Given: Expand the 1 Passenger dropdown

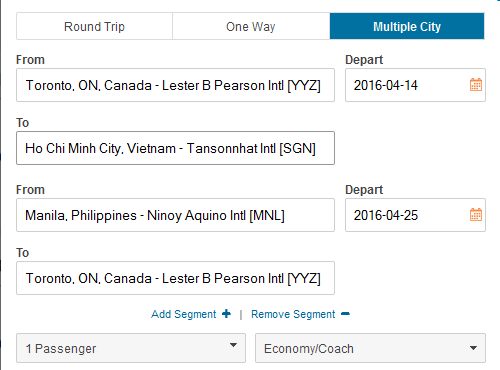Looking at the screenshot, I should pos(131,348).
